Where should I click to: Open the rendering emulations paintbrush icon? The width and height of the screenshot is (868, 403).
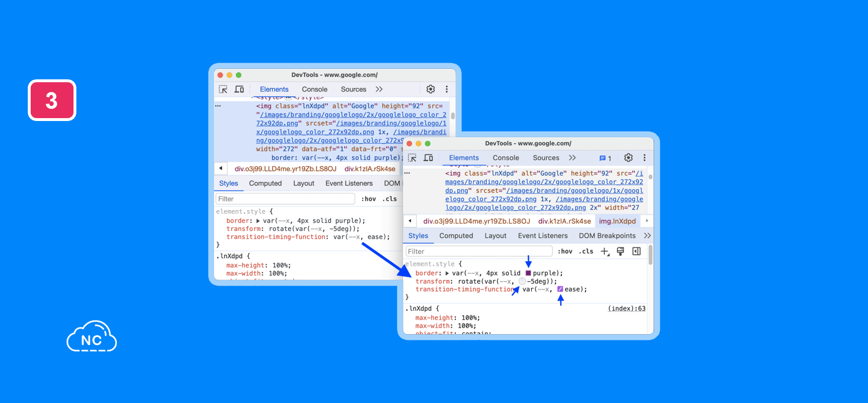coord(620,251)
